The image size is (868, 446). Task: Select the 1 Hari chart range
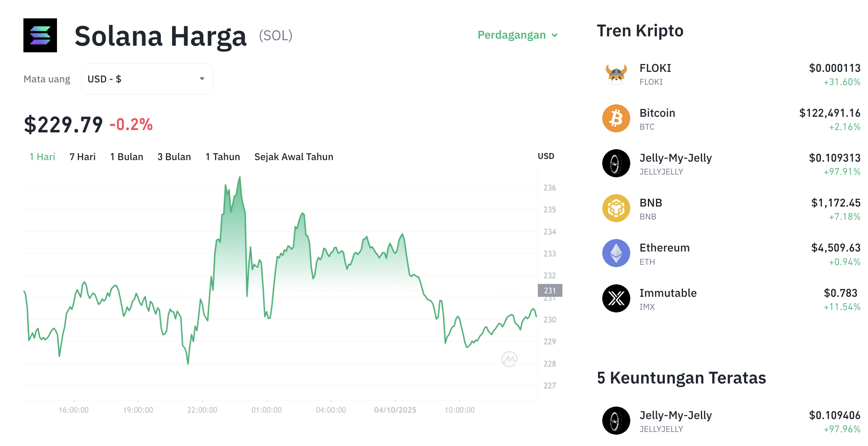42,157
